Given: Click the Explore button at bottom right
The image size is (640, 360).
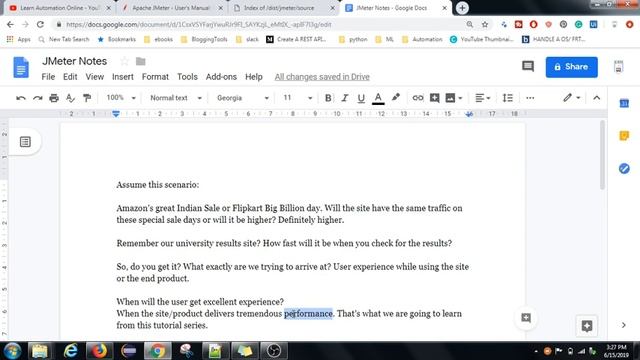Looking at the screenshot, I should (x=587, y=326).
